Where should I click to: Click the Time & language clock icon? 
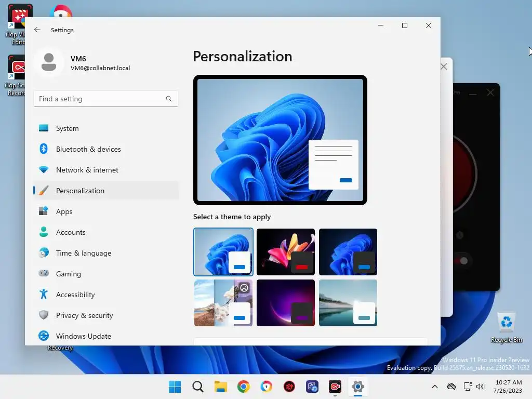(x=44, y=253)
